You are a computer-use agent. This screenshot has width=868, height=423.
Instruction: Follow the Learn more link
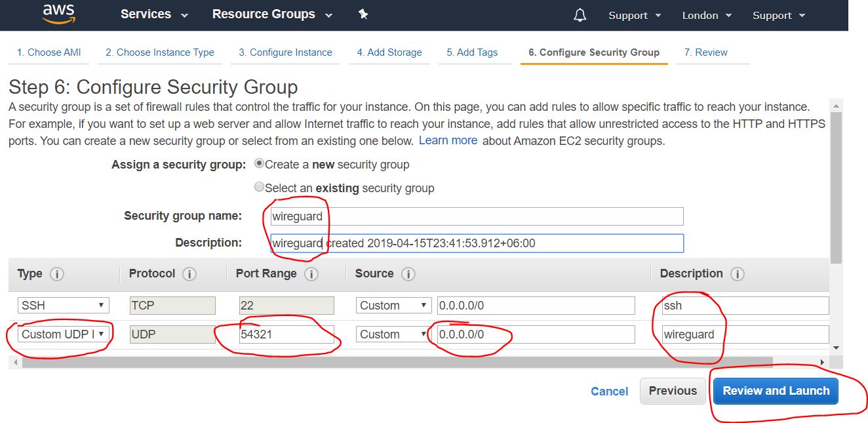448,140
